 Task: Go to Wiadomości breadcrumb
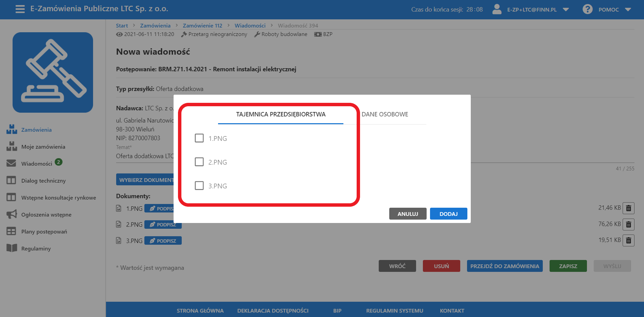point(250,25)
